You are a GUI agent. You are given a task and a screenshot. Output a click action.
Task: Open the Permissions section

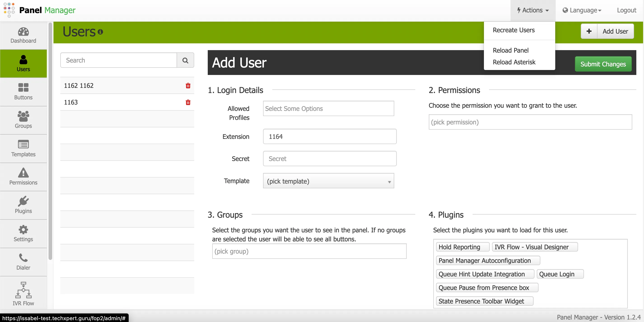click(23, 177)
